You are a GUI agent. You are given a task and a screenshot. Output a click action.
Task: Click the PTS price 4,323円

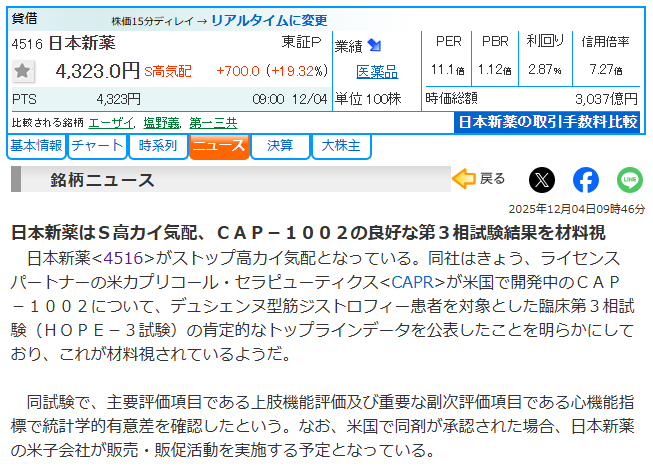click(x=119, y=99)
